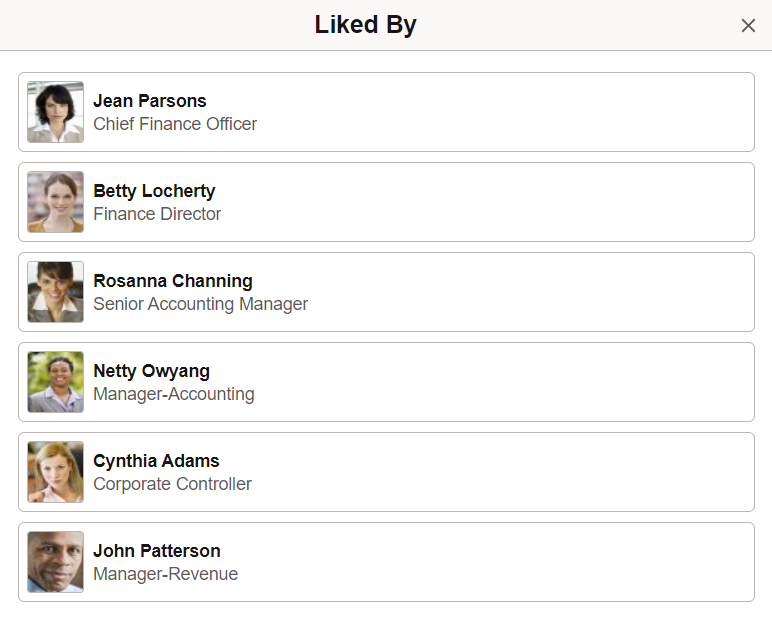Open Cynthia Adams' profile photo
The image size is (772, 631).
56,473
